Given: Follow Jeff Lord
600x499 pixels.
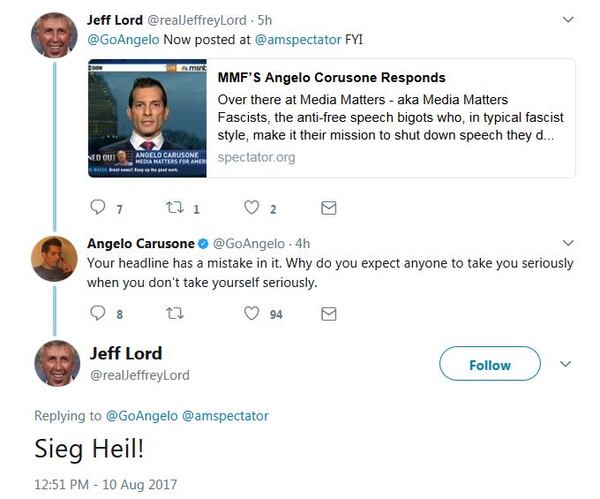Looking at the screenshot, I should (x=490, y=364).
